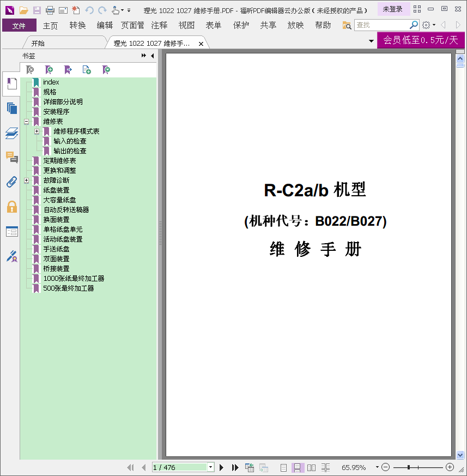Save document with the floppy disk icon
Screen dimensions: 467x476
coord(37,10)
